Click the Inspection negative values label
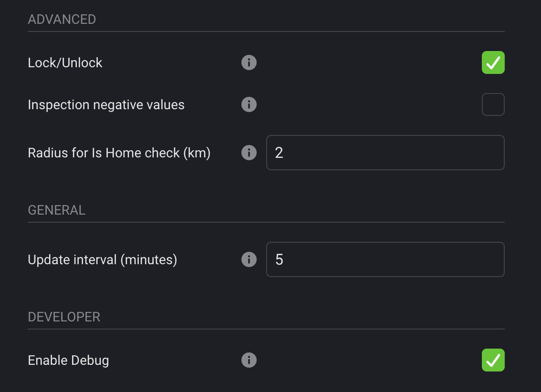 [x=106, y=104]
